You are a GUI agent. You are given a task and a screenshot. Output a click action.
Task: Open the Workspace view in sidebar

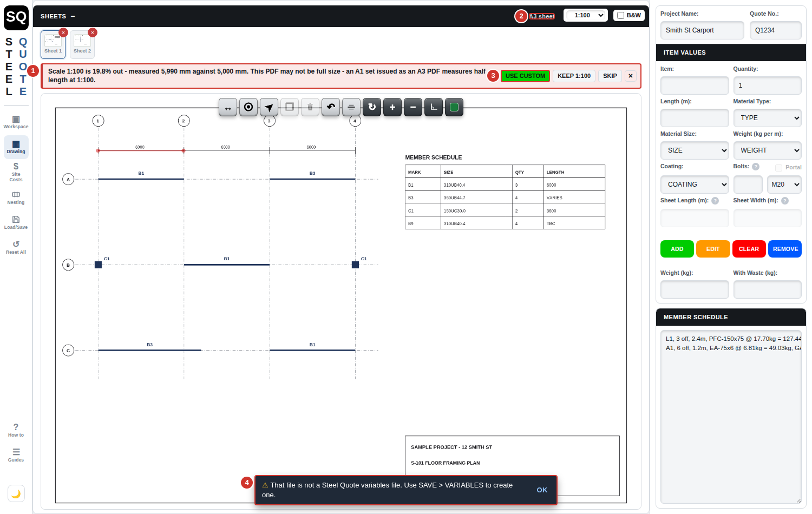[x=16, y=122]
